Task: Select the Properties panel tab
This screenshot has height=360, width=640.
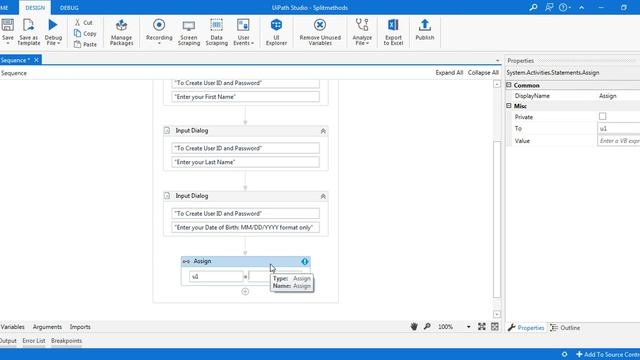Action: coord(526,328)
